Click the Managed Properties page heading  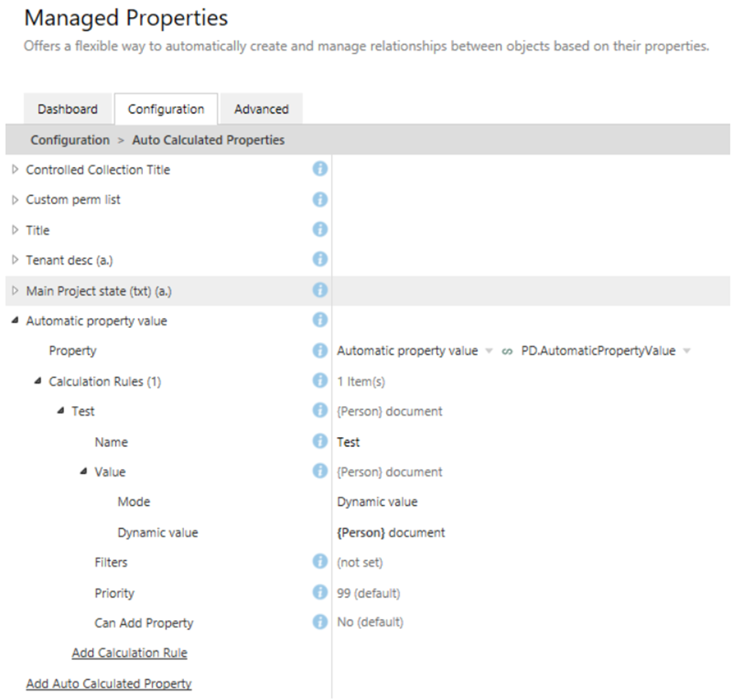pyautogui.click(x=126, y=19)
